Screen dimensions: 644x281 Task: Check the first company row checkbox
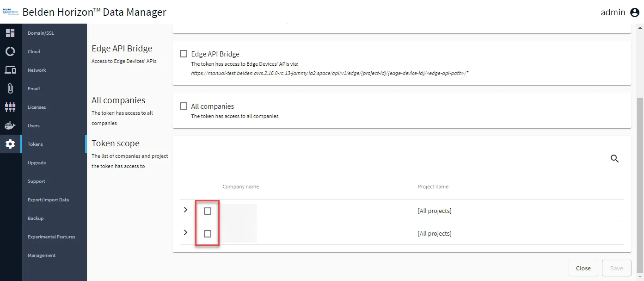208,211
